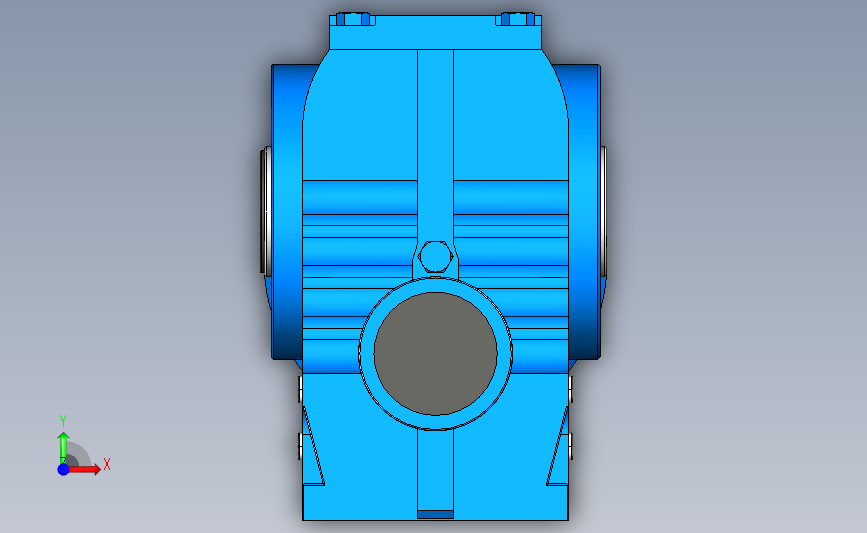The width and height of the screenshot is (867, 533).
Task: Select the right side flange of housing
Action: tap(584, 212)
